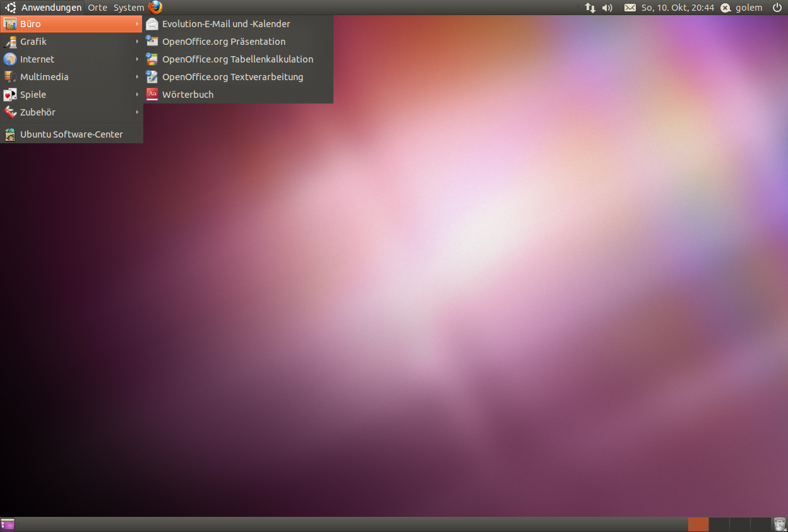The height and width of the screenshot is (532, 788).
Task: Click the Spiele cards icon
Action: point(9,95)
